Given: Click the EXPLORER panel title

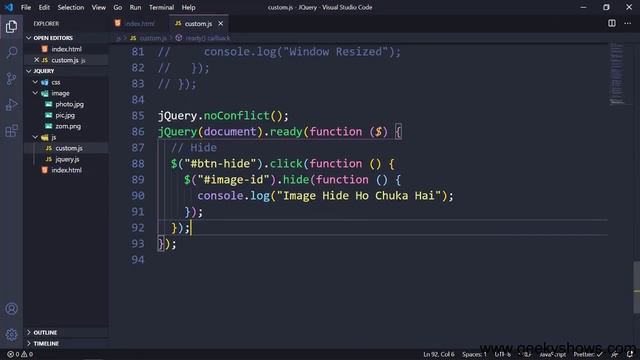Looking at the screenshot, I should click(x=46, y=24).
